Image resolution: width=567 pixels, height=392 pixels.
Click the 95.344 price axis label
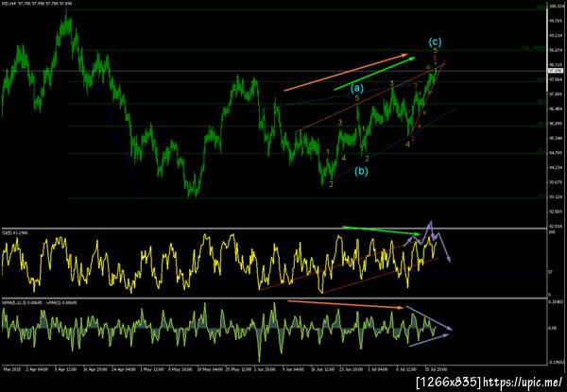pos(555,138)
